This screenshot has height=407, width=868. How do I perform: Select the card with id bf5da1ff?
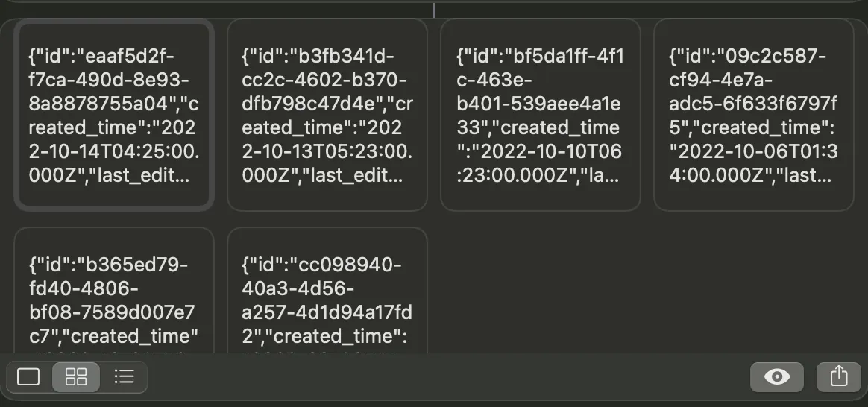541,115
